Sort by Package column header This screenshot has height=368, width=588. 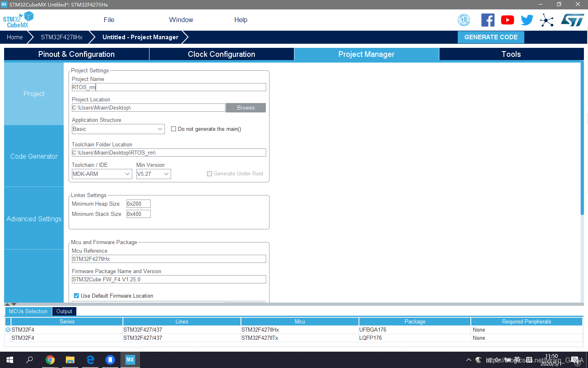(x=415, y=321)
